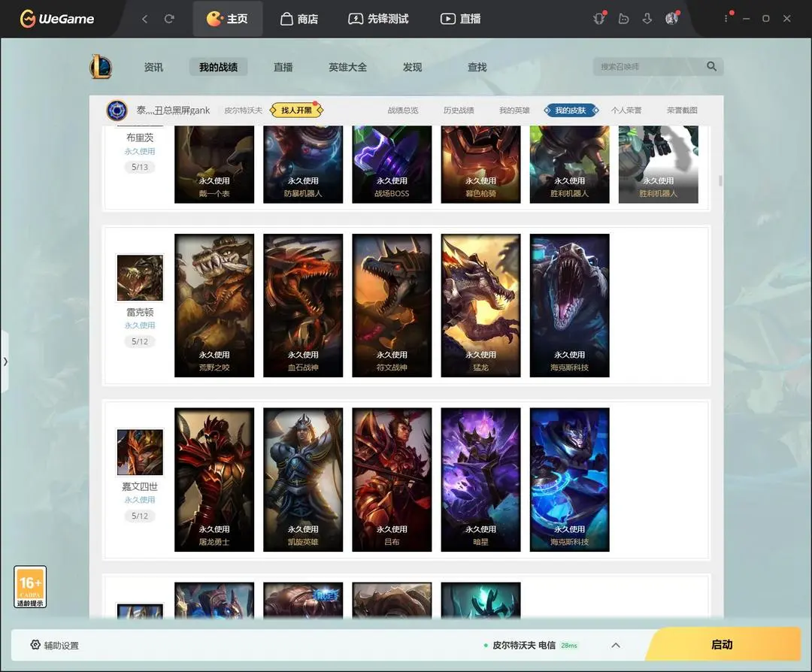Screen dimensions: 812x672
Task: Open the 直播 section in game navigation
Action: (283, 68)
